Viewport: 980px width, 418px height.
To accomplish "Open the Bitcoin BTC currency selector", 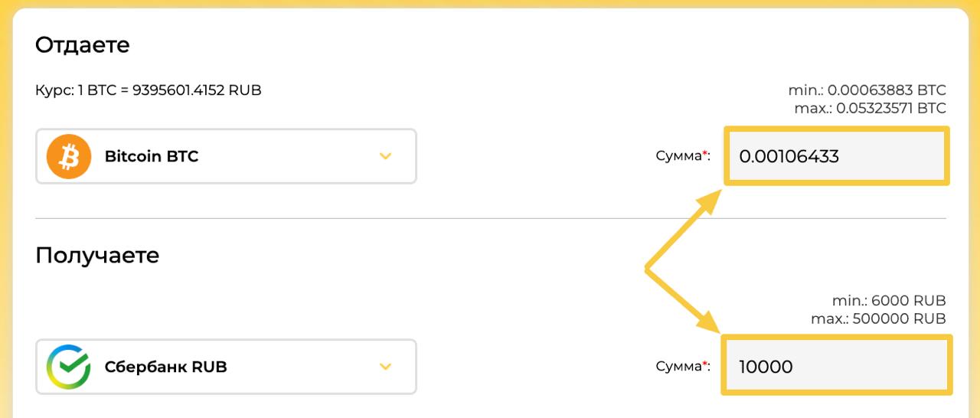I will point(226,156).
